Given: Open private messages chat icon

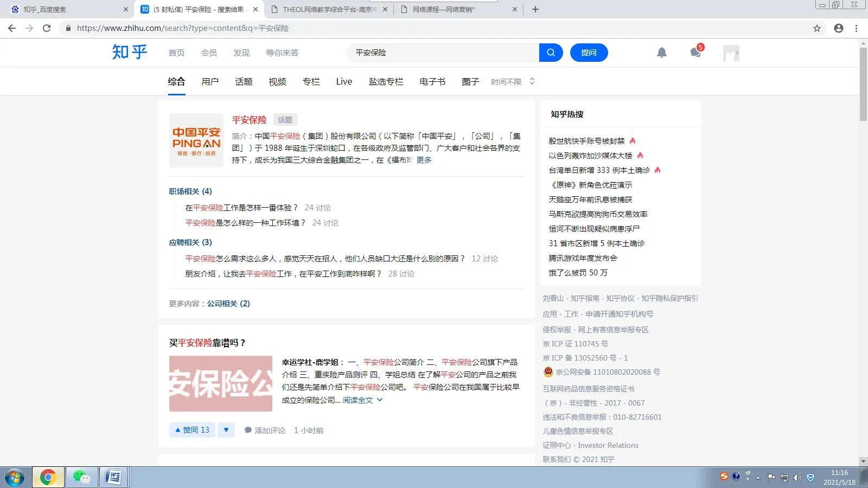Looking at the screenshot, I should coord(695,53).
